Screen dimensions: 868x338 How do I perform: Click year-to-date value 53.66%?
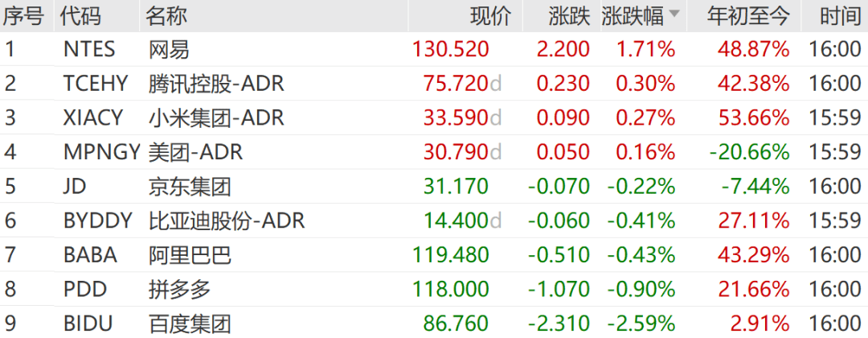[753, 117]
